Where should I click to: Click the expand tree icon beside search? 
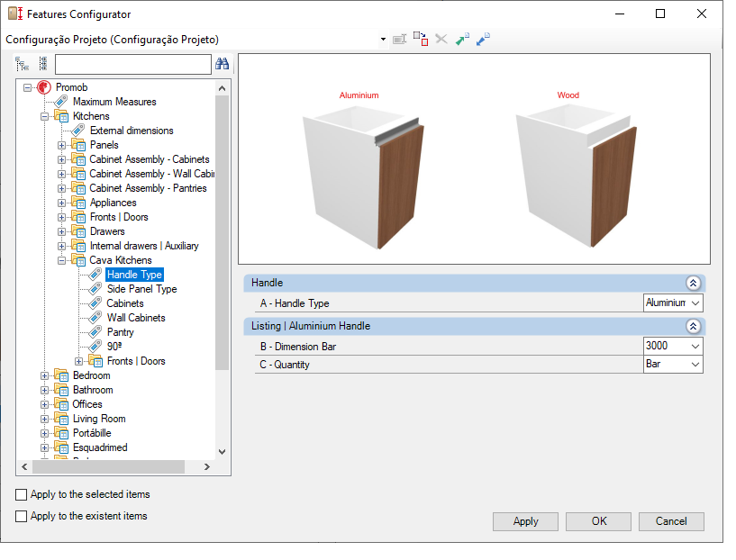tap(22, 64)
